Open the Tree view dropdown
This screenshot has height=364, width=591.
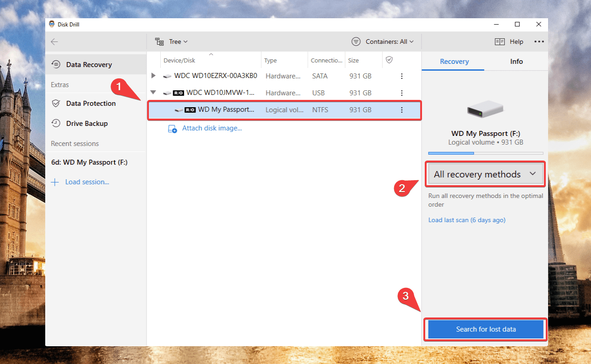[171, 42]
